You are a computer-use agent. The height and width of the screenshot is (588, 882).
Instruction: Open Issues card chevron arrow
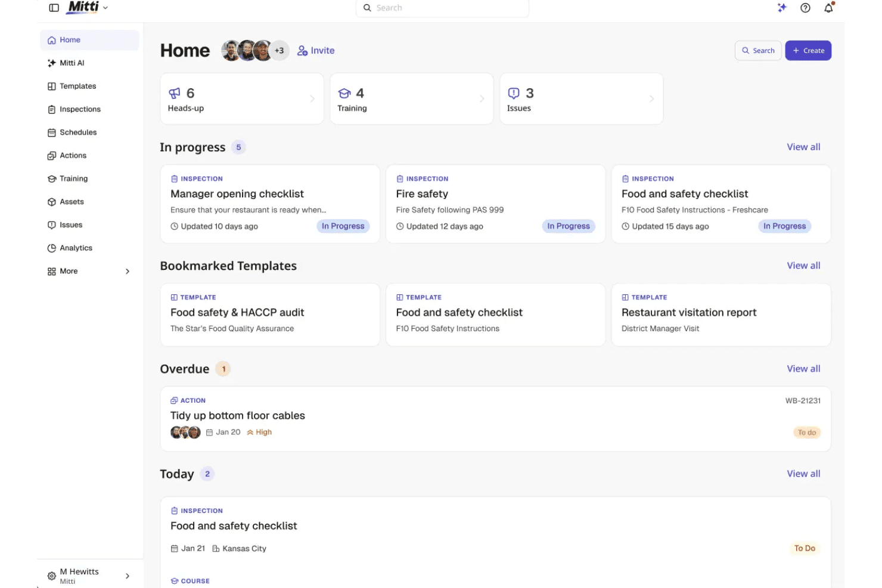tap(651, 99)
